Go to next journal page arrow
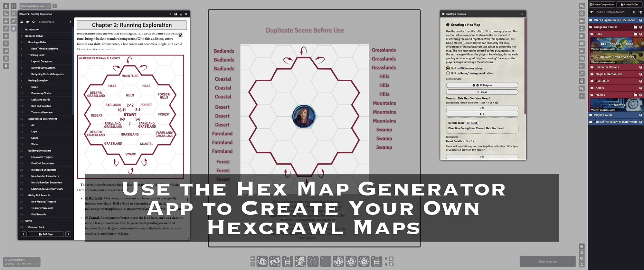 pos(68,234)
